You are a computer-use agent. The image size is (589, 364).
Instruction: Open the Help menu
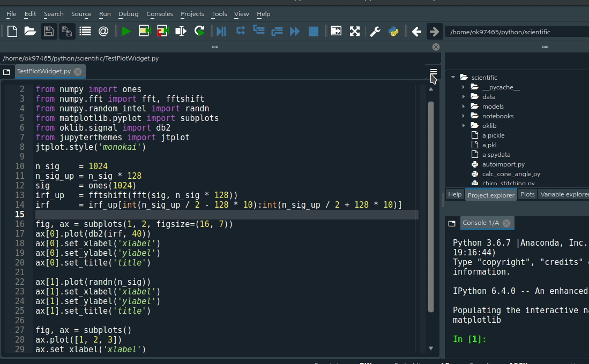point(263,14)
